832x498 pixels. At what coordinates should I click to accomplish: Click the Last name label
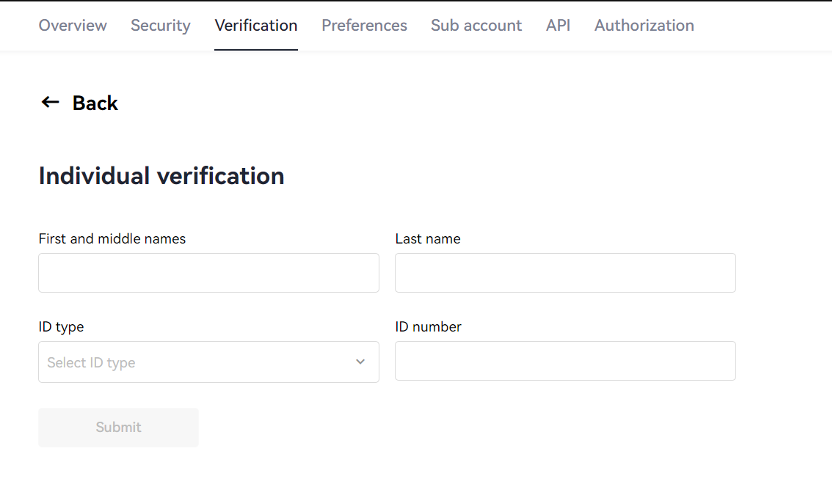coord(428,239)
